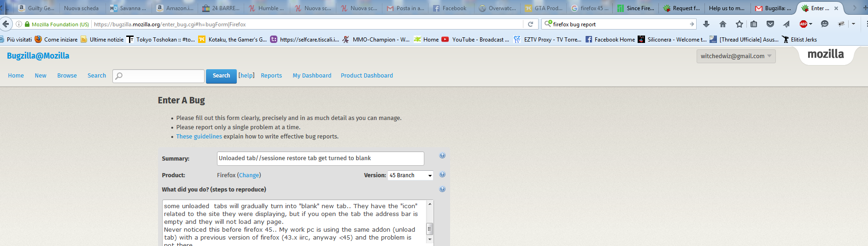Open Bugzilla@Mozilla header link
The height and width of the screenshot is (246, 868).
pyautogui.click(x=38, y=56)
